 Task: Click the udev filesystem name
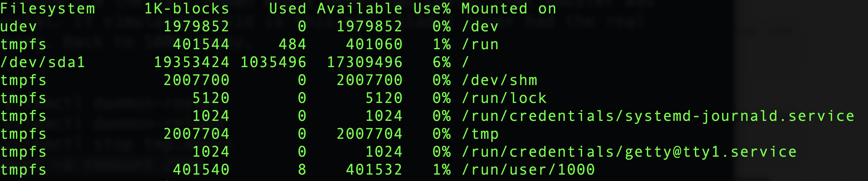click(x=19, y=27)
